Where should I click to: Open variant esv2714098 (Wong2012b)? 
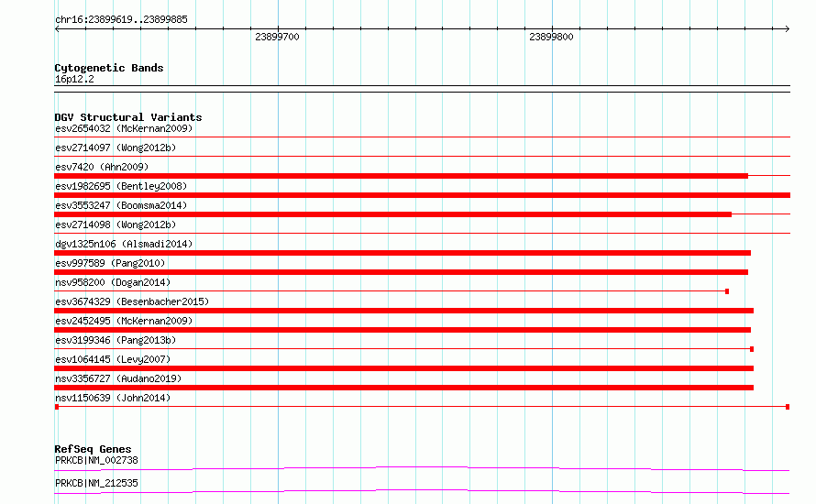click(x=116, y=225)
